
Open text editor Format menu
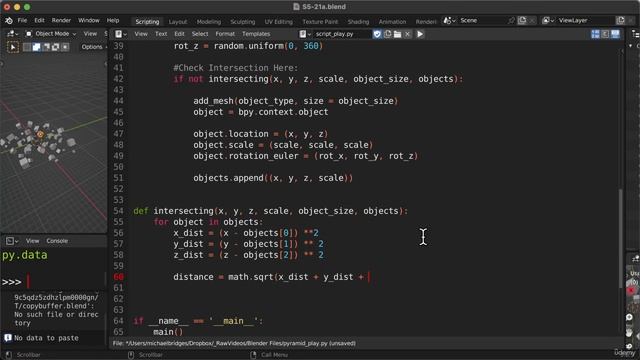click(x=225, y=34)
